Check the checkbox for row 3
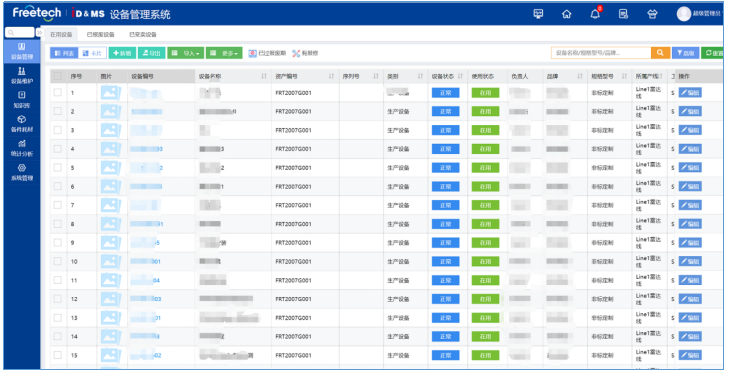 [x=57, y=130]
